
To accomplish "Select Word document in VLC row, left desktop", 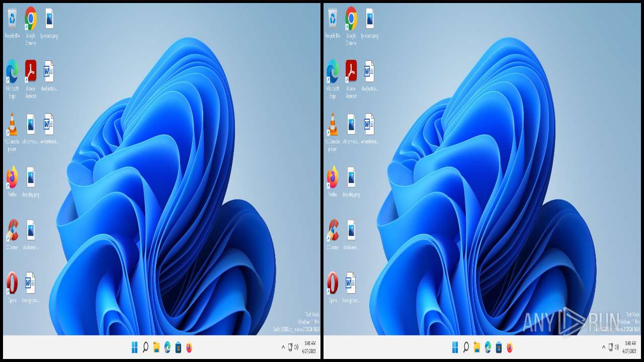I will pyautogui.click(x=49, y=129).
